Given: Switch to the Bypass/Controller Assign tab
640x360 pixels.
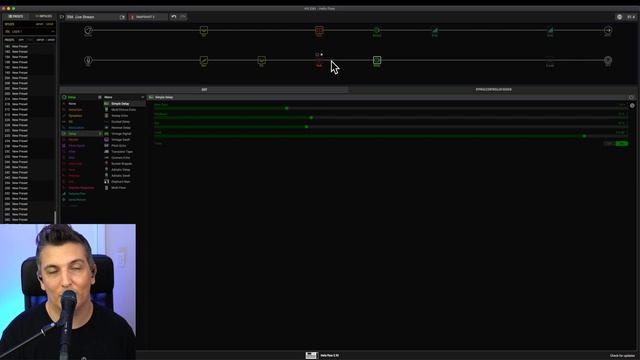Looking at the screenshot, I should (493, 89).
